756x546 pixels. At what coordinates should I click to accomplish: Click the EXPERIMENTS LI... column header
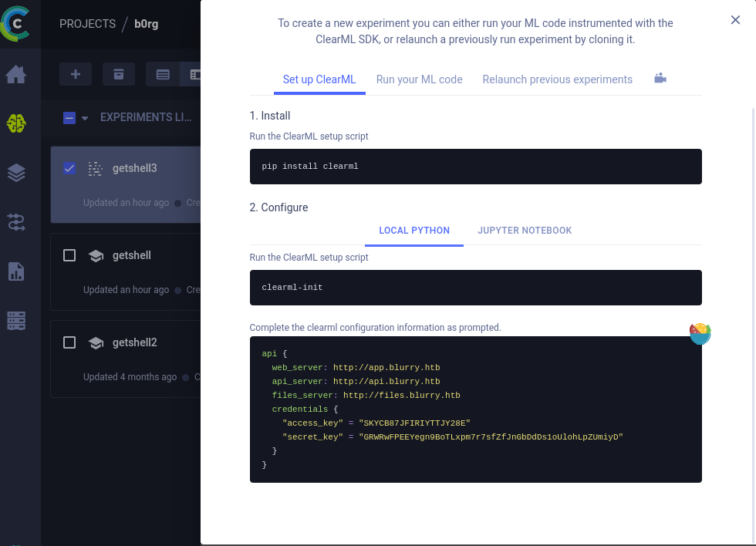point(146,117)
